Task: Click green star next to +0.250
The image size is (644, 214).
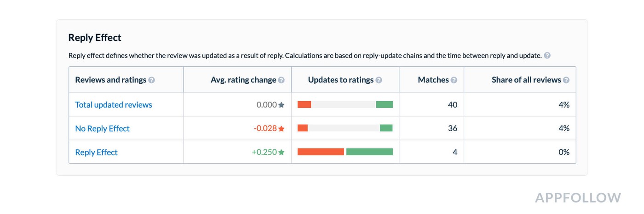Action: click(282, 152)
